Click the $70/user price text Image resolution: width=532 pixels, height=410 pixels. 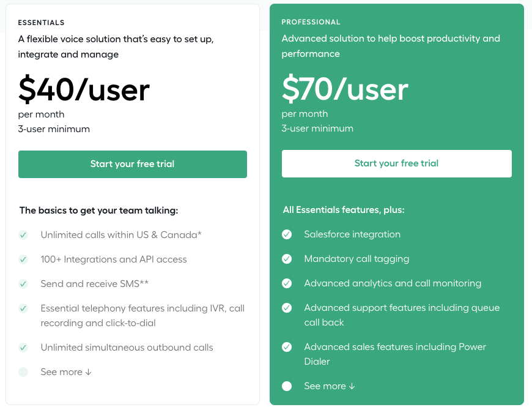345,89
